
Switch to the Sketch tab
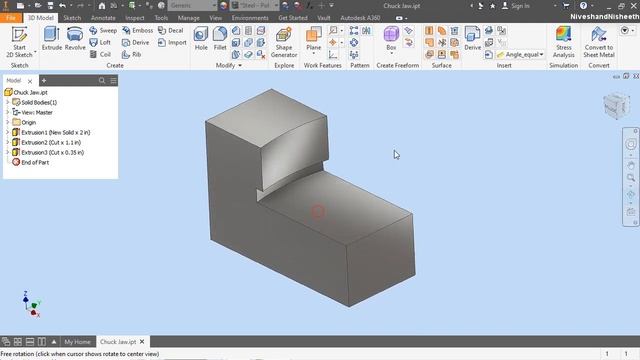pyautogui.click(x=72, y=18)
